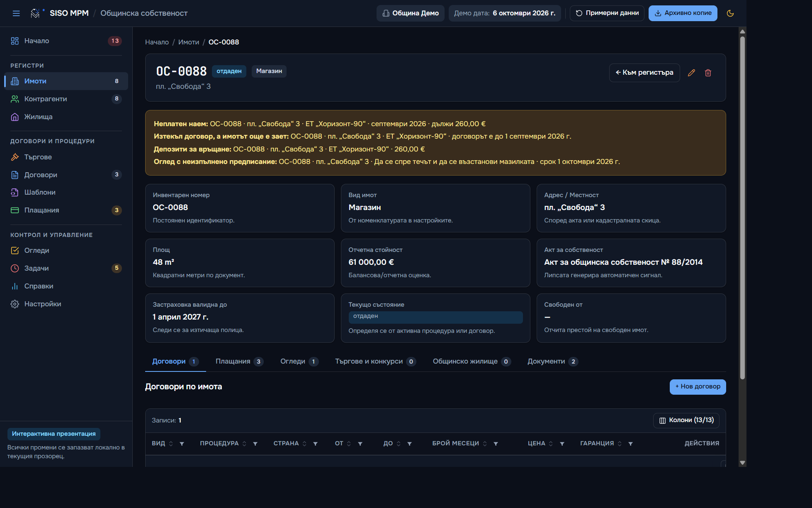Open Търгове sidebar item

coord(66,157)
